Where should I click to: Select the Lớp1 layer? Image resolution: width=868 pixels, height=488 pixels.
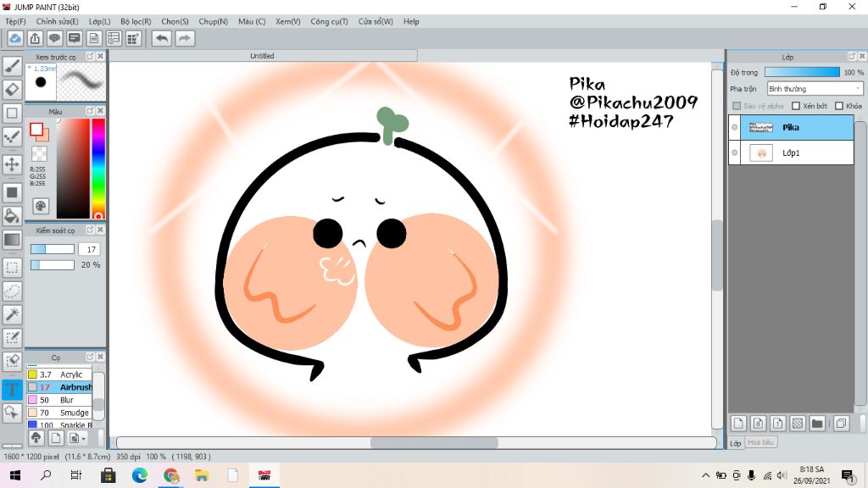tap(792, 152)
